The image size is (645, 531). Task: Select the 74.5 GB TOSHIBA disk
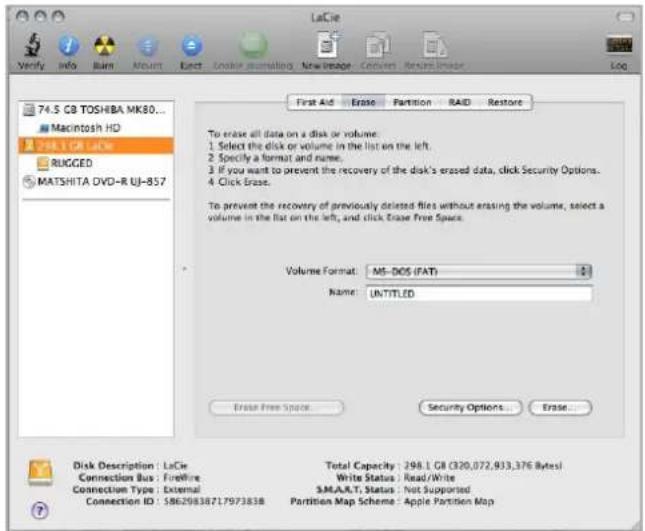coord(96,110)
